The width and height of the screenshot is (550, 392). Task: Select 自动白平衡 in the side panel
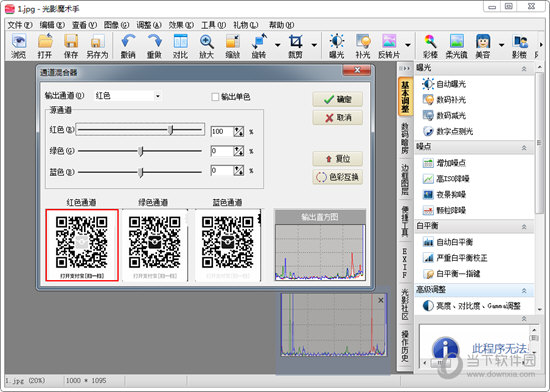click(448, 242)
